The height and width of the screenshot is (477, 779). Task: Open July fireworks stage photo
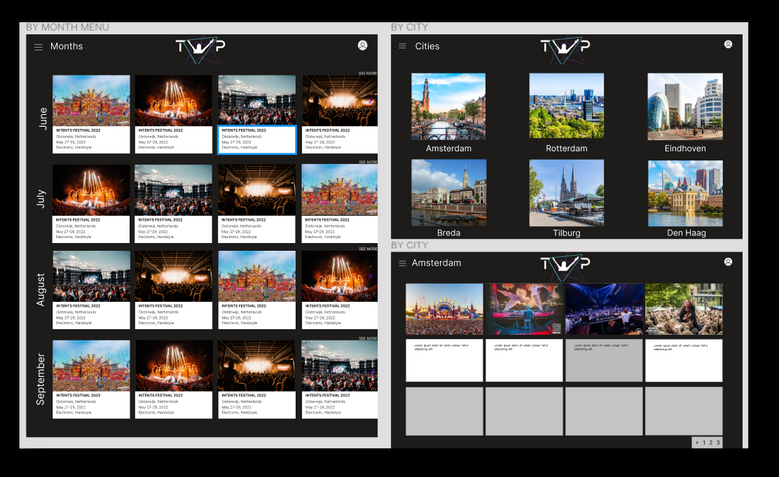point(91,190)
